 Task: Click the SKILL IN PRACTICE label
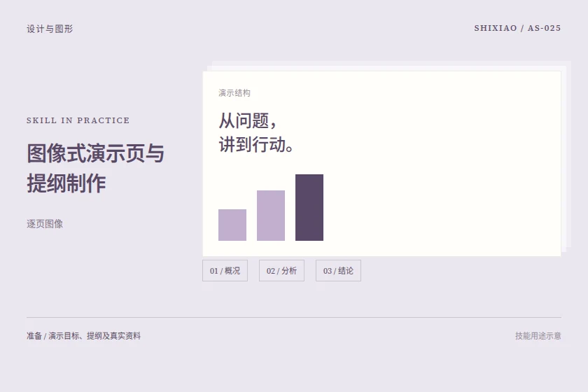point(78,120)
